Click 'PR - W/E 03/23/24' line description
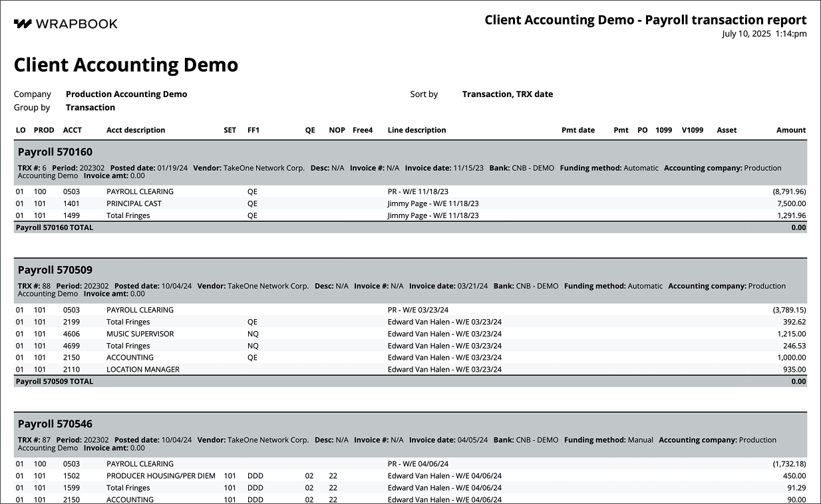821x504 pixels. pyautogui.click(x=418, y=310)
